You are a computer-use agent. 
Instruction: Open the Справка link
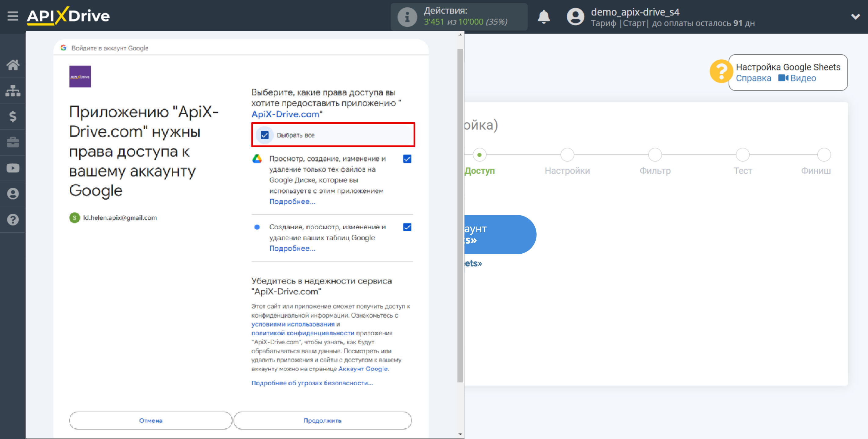pyautogui.click(x=753, y=78)
